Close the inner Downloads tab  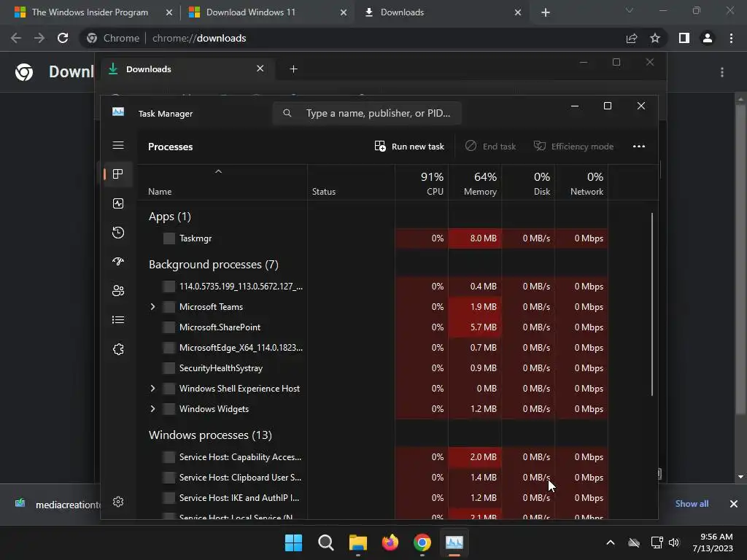pos(260,69)
